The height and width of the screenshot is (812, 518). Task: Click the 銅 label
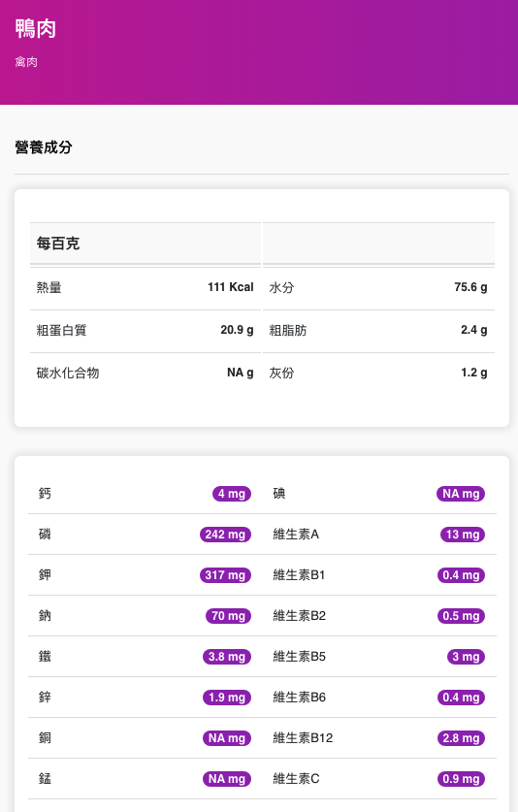coord(45,738)
